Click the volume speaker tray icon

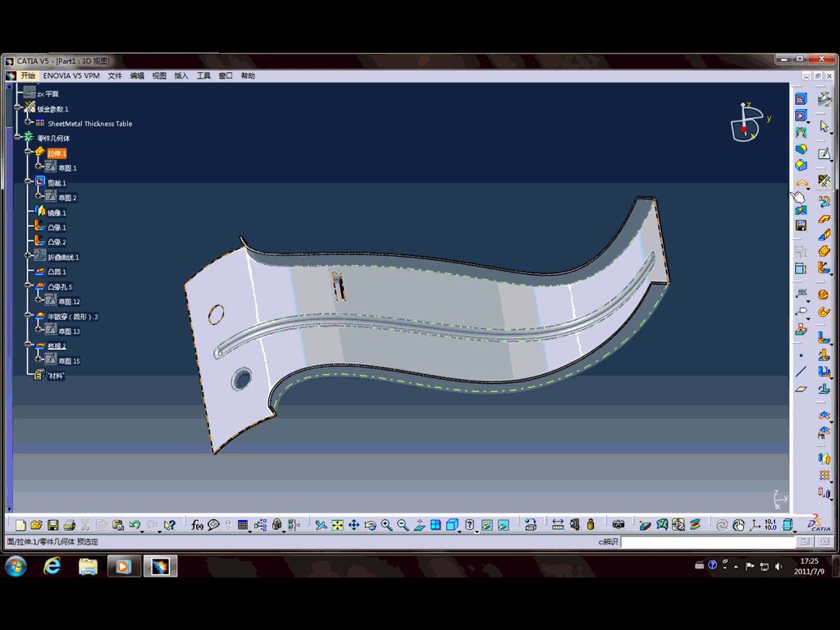point(778,566)
